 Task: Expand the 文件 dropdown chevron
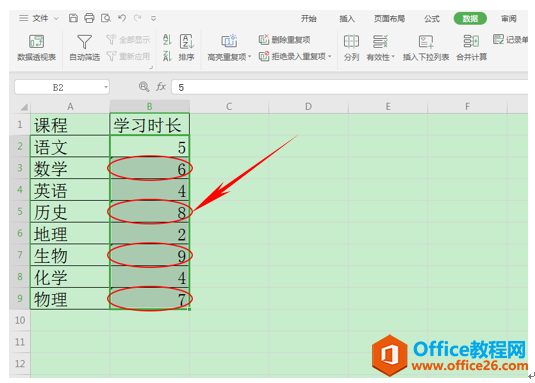pyautogui.click(x=56, y=18)
